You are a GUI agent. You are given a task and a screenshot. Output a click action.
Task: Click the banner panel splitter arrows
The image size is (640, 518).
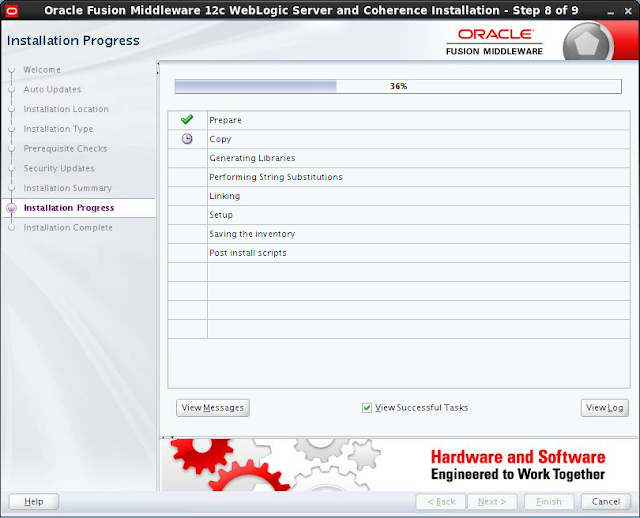coord(168,437)
